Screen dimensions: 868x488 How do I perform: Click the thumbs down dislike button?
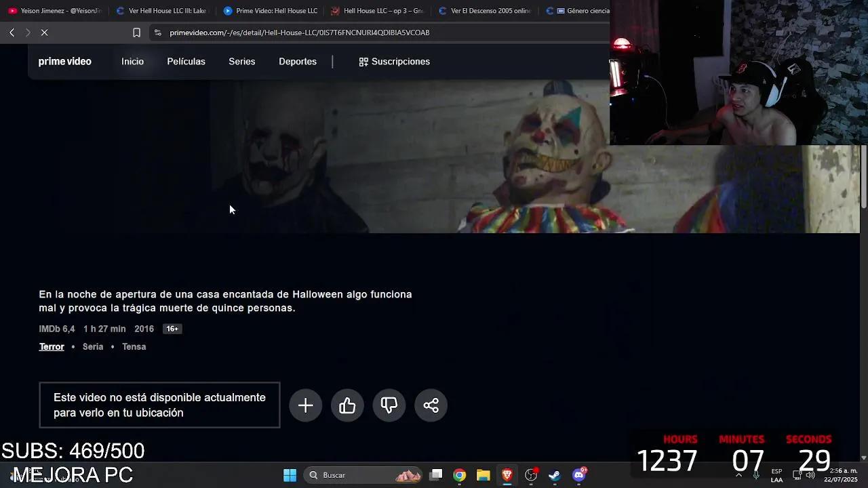(x=389, y=405)
